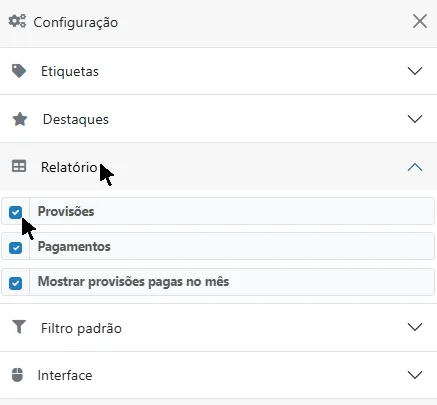
Task: Collapse the Relatório section chevron
Action: pos(415,167)
